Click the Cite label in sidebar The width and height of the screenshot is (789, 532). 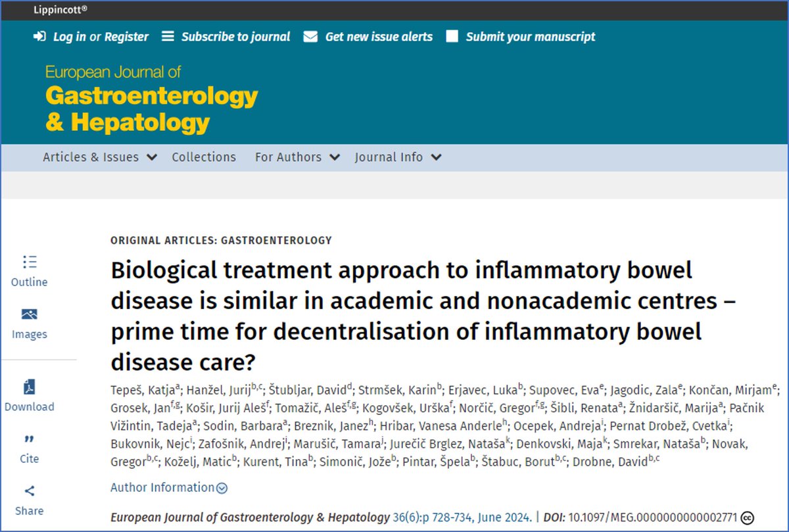coord(30,459)
